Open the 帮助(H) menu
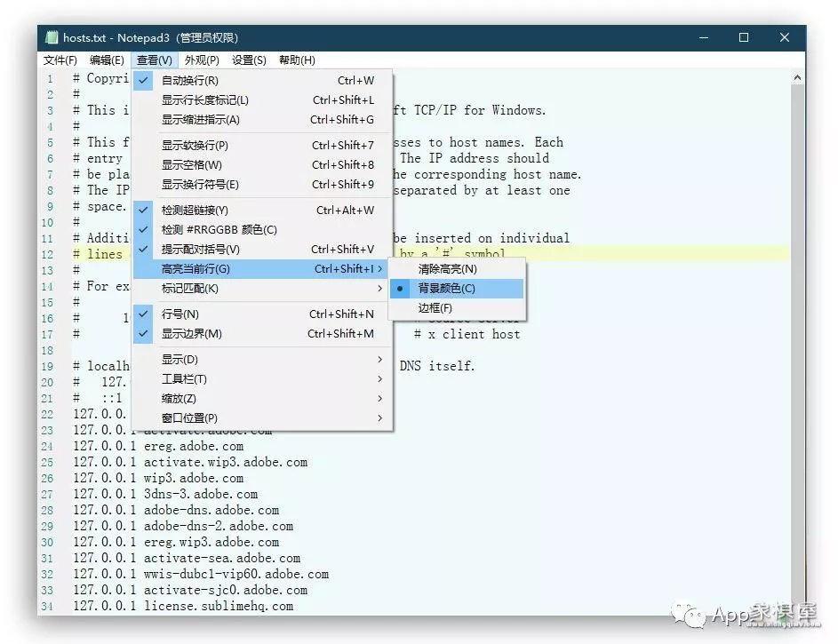 point(297,60)
